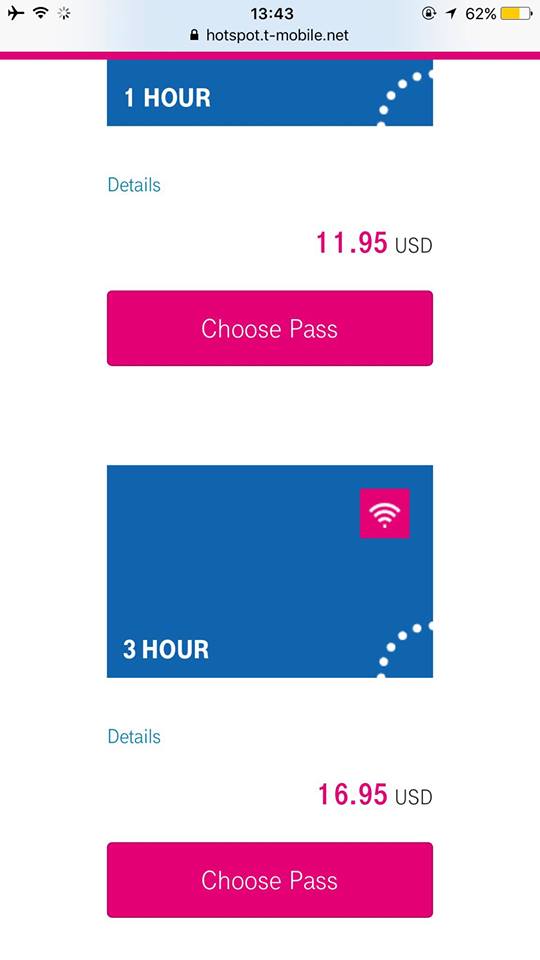Click the 11.95 USD price text
This screenshot has width=540, height=960.
[374, 244]
